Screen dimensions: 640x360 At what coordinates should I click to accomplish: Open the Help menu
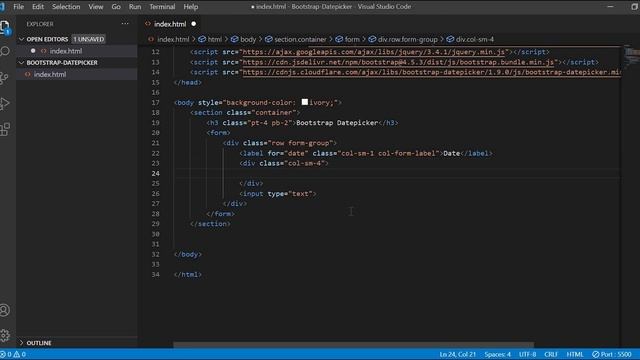click(x=191, y=7)
